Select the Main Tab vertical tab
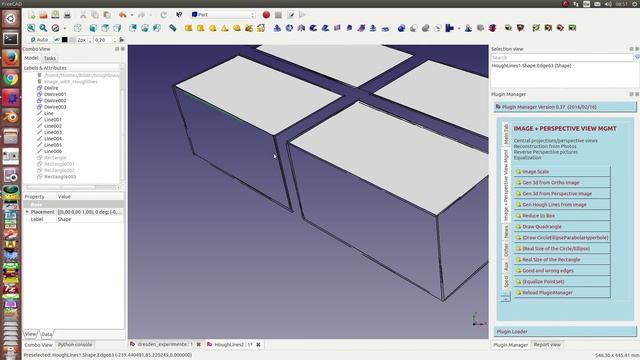 point(506,134)
